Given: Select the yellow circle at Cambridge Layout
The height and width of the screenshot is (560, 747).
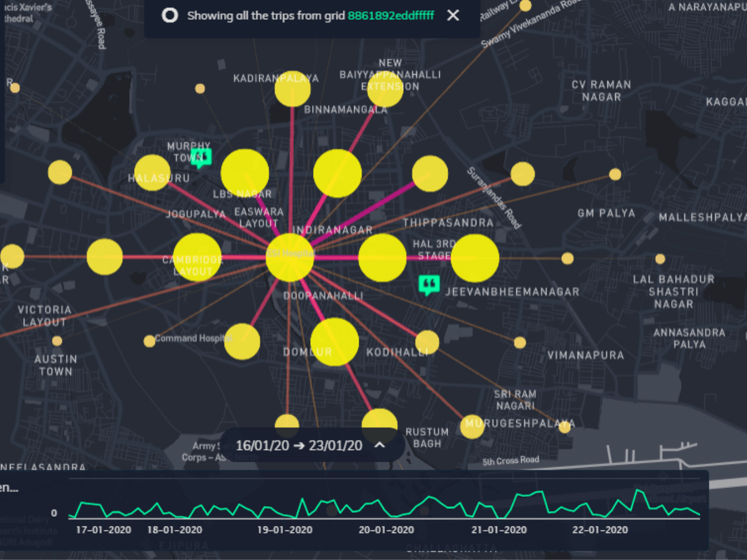Looking at the screenshot, I should [x=197, y=257].
